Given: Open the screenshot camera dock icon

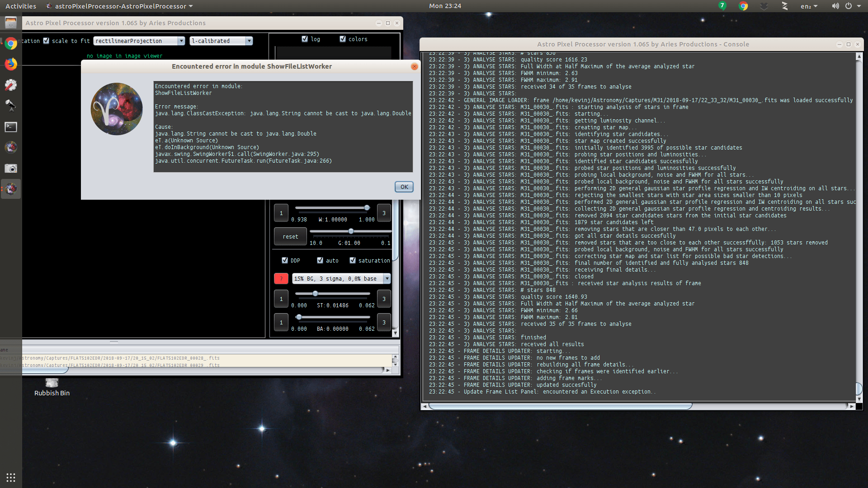Looking at the screenshot, I should pyautogui.click(x=11, y=169).
